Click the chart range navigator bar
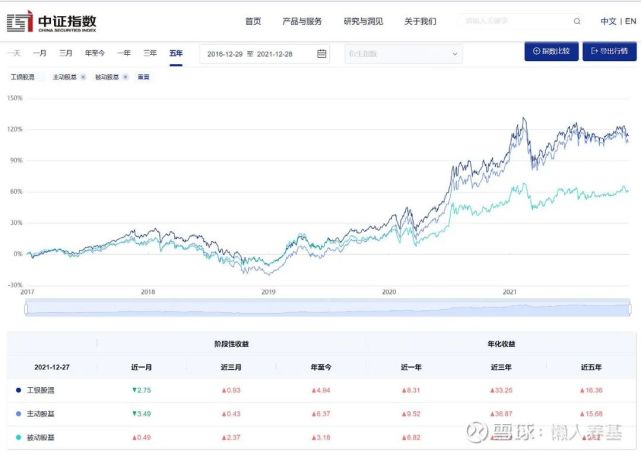Screen dimensions: 641x452 pos(327,308)
